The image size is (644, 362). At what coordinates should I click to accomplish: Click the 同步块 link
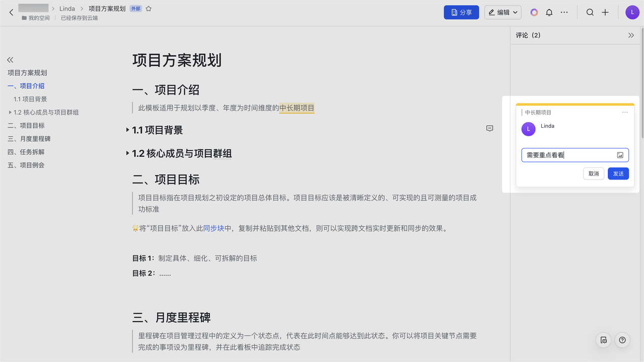[x=213, y=228]
